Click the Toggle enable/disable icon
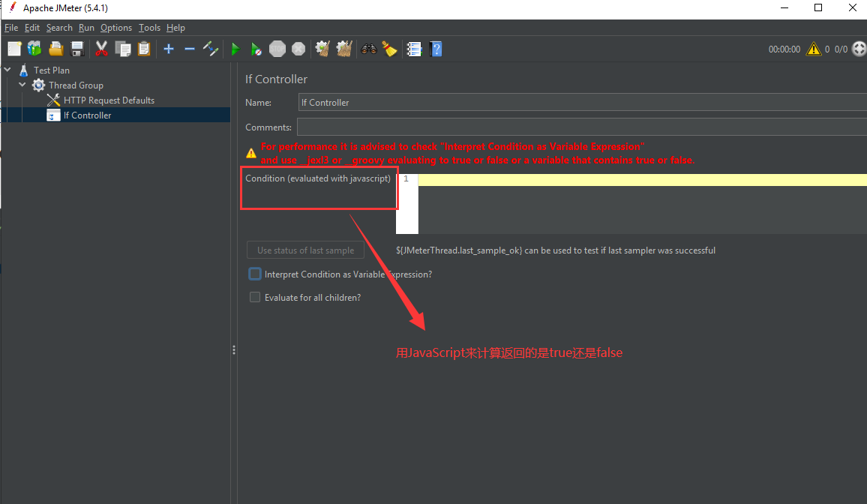Viewport: 867px width, 504px height. click(211, 49)
